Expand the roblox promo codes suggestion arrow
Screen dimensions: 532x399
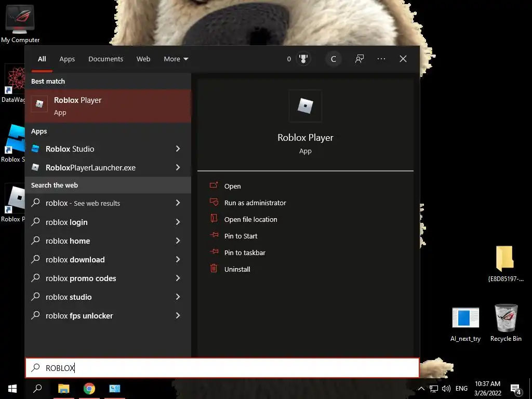(x=178, y=278)
